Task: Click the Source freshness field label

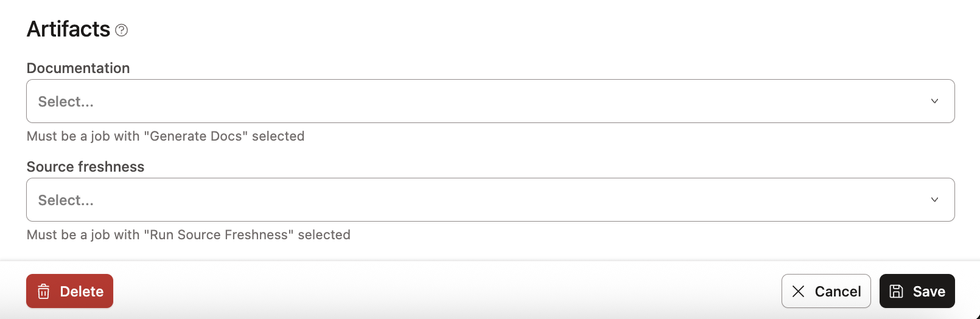Action: (x=85, y=167)
